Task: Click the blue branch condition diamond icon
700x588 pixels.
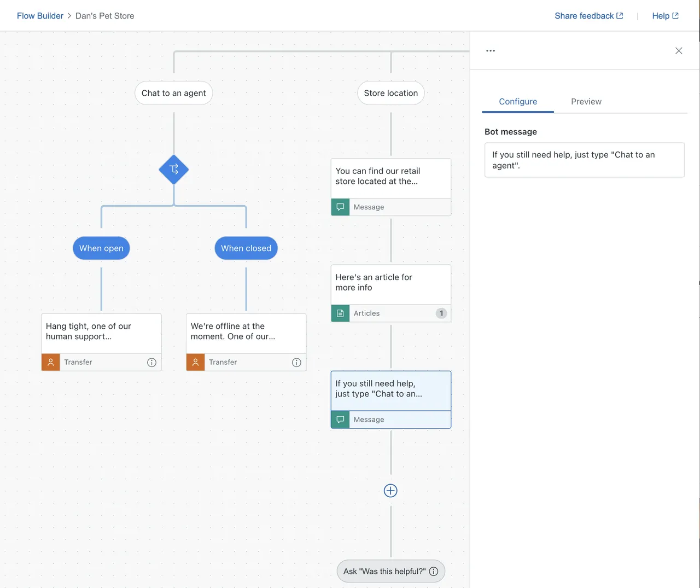Action: (174, 170)
